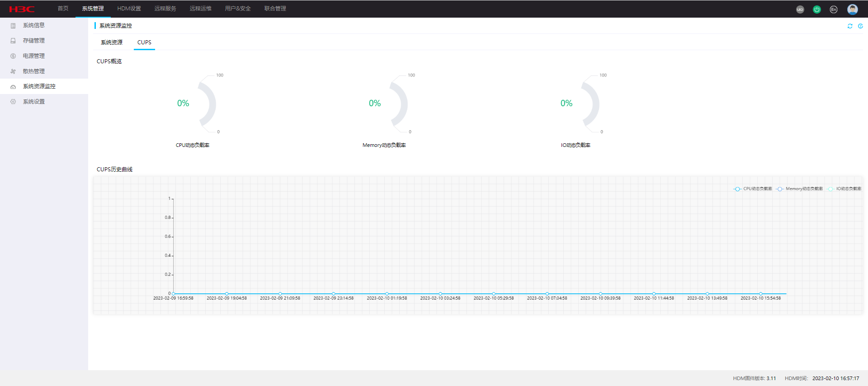Viewport: 868px width, 386px height.
Task: Click the HDM固件版本 3.11 status text
Action: point(755,379)
